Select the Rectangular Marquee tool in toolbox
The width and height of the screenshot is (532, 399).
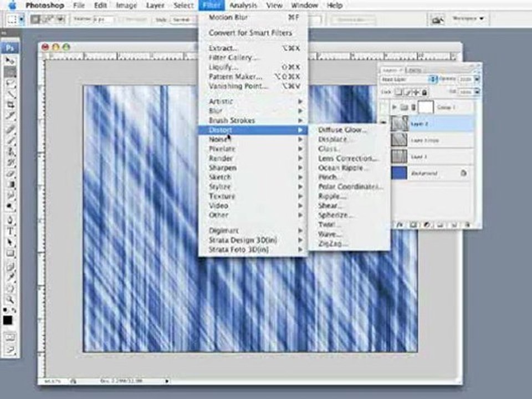pos(10,71)
